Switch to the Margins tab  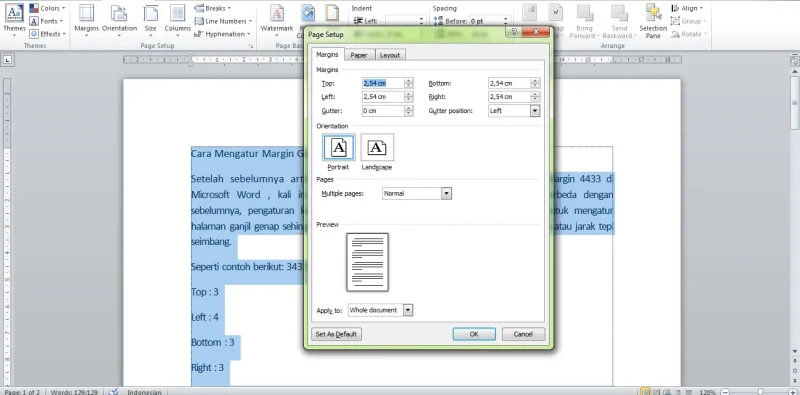(x=327, y=54)
